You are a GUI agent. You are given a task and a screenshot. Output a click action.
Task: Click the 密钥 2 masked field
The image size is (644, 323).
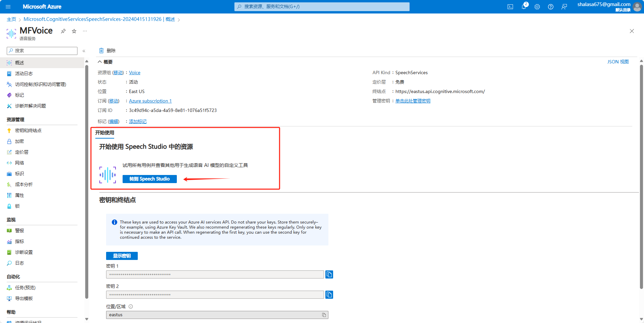(x=215, y=295)
